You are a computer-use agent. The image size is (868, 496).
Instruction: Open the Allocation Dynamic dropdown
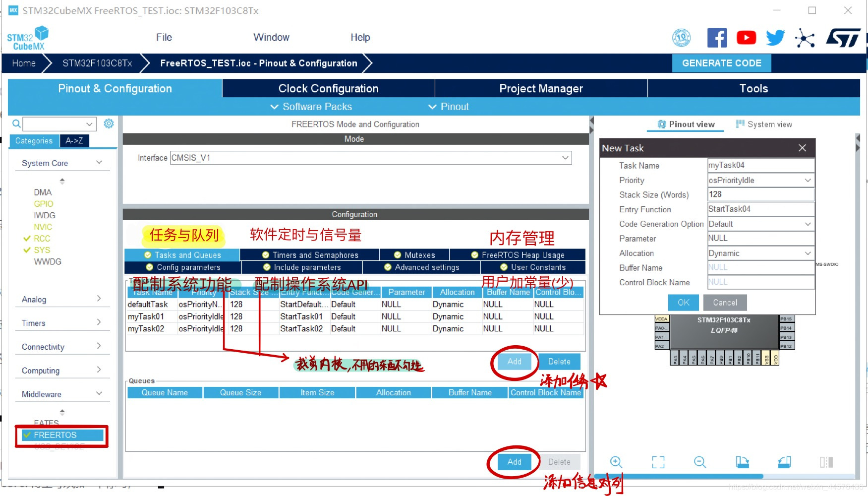point(808,253)
